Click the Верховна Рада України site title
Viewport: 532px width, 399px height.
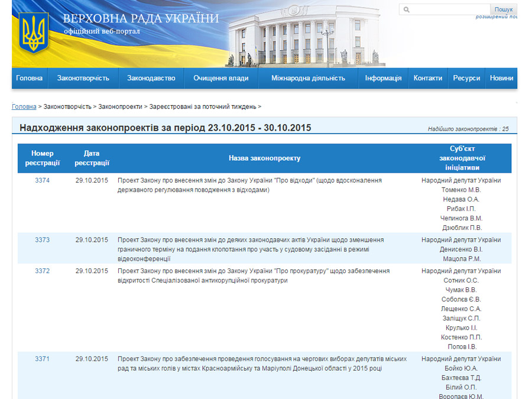(141, 18)
